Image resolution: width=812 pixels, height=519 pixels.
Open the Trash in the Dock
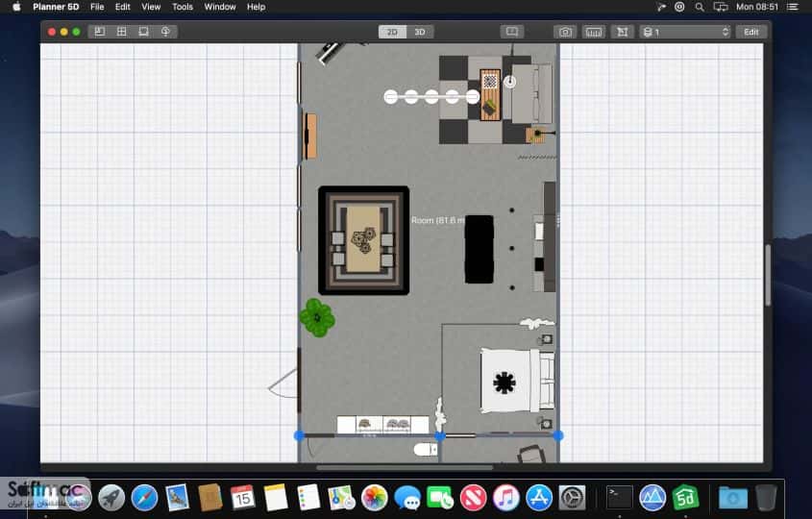[766, 497]
